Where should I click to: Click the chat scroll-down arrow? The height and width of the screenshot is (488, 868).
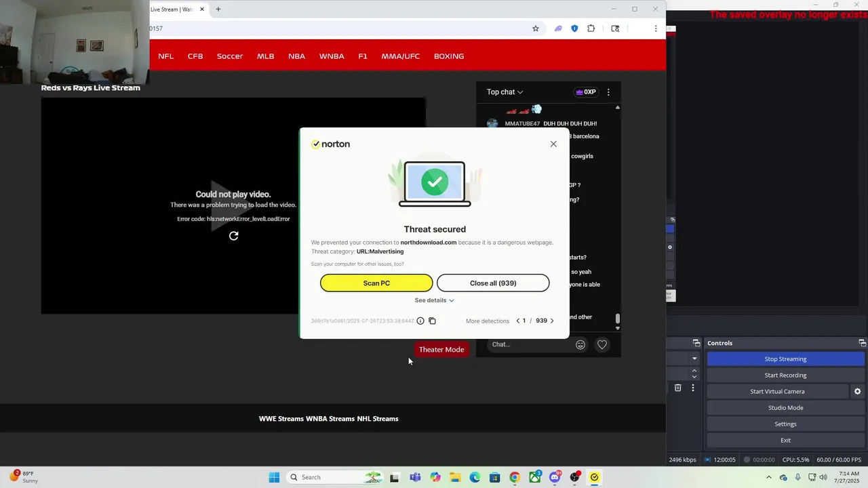pyautogui.click(x=617, y=328)
